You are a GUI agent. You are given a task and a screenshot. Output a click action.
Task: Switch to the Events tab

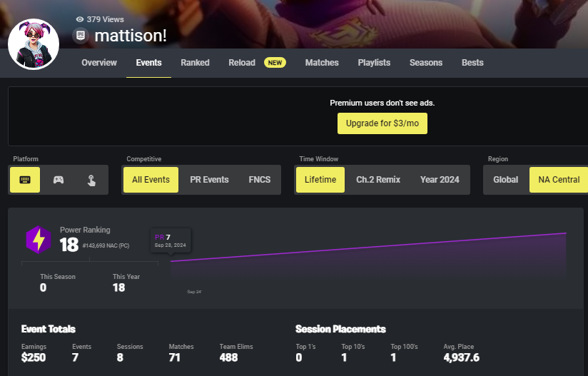pyautogui.click(x=148, y=63)
